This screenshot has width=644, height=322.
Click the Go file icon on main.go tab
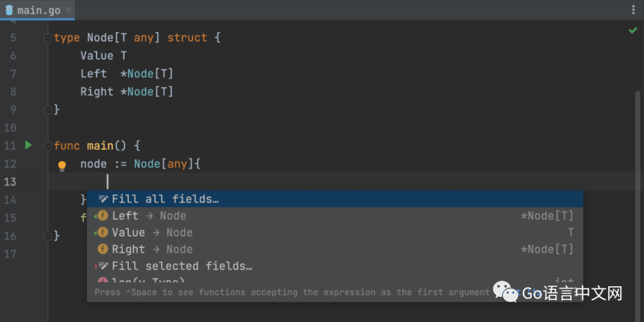coord(9,10)
